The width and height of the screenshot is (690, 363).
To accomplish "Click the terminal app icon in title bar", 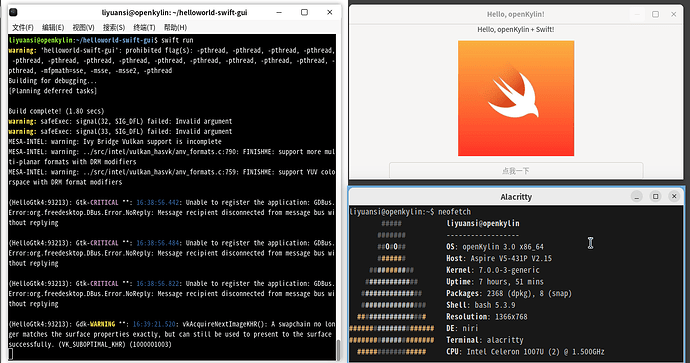I will (x=13, y=12).
